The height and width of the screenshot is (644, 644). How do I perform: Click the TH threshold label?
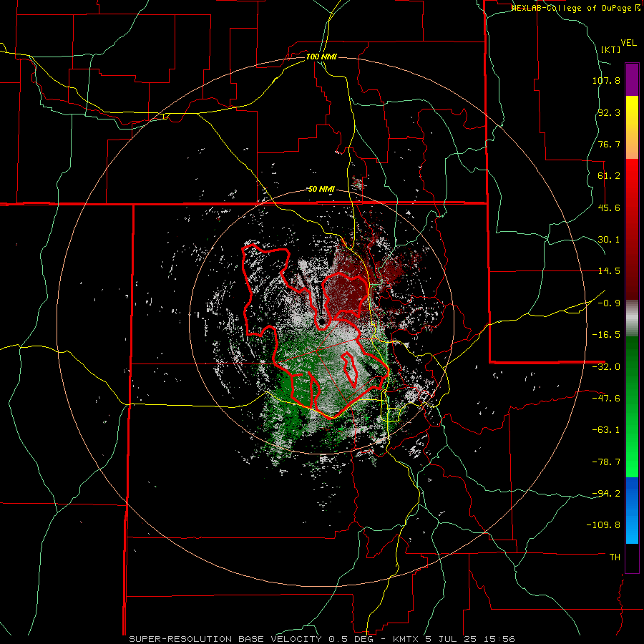pos(615,557)
